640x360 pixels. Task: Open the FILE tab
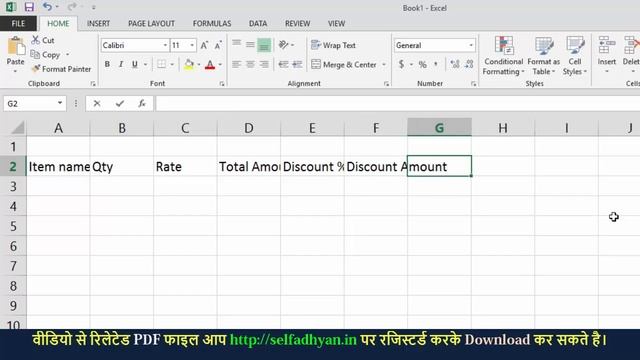coord(18,24)
